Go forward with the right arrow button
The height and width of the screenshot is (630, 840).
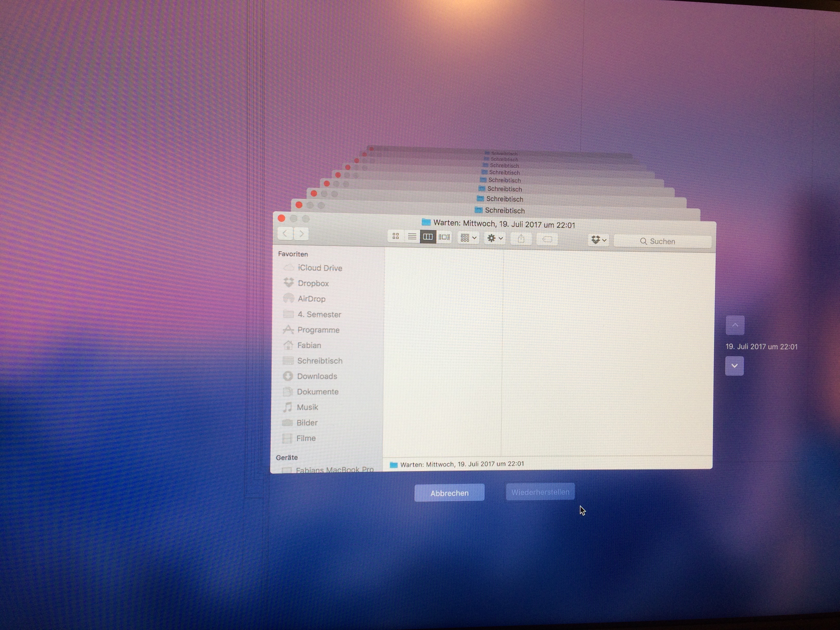click(x=301, y=234)
